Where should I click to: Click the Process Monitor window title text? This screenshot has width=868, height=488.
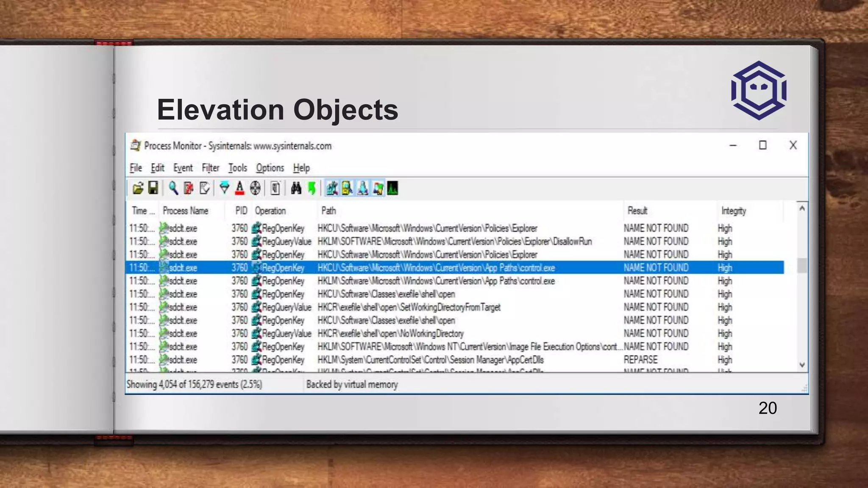[x=238, y=146]
